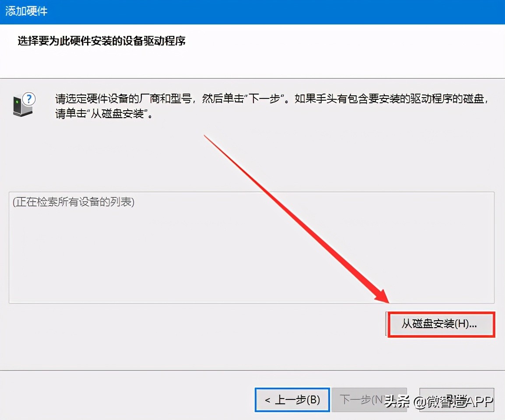Click the horizontal separator line above the bottom buttons
The image size is (505, 420).
click(252, 371)
